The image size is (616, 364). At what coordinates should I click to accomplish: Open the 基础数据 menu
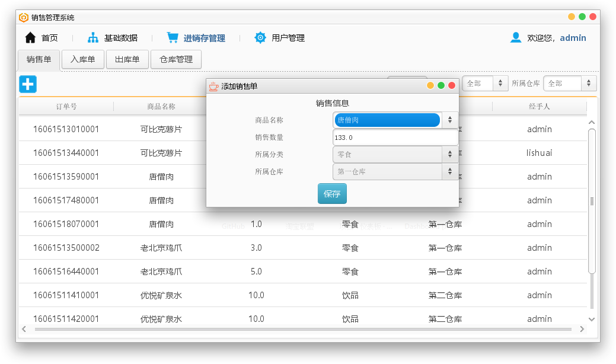[x=120, y=38]
